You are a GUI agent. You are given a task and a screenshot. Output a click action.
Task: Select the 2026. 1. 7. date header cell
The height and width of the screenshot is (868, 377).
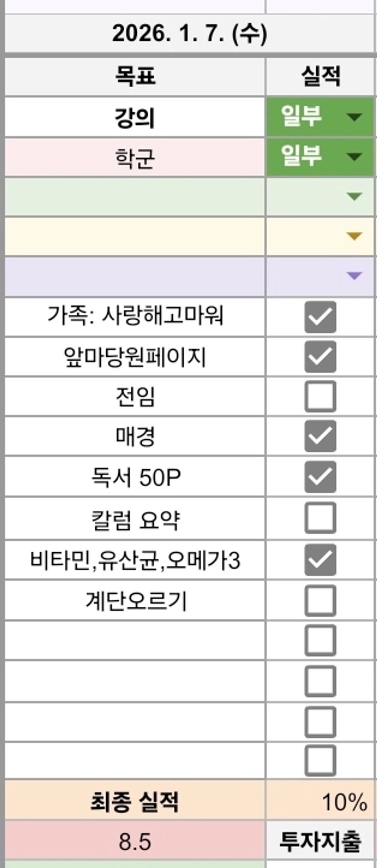189,34
